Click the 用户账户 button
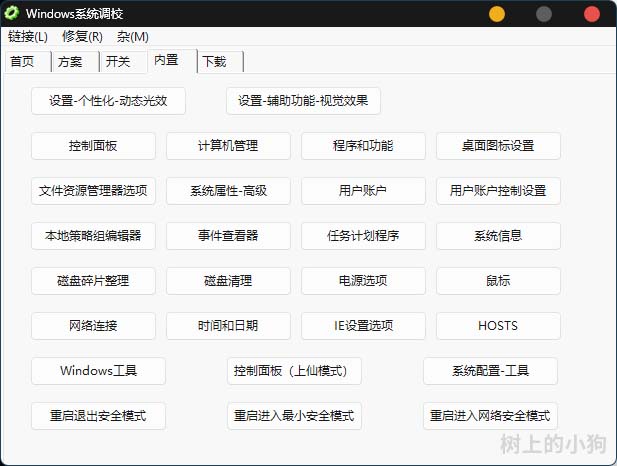This screenshot has height=466, width=617. tap(363, 191)
